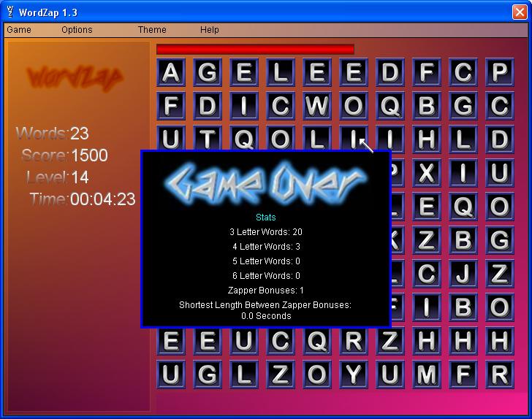This screenshot has height=419, width=532.
Task: Click the P tile ending the top row
Action: point(499,72)
